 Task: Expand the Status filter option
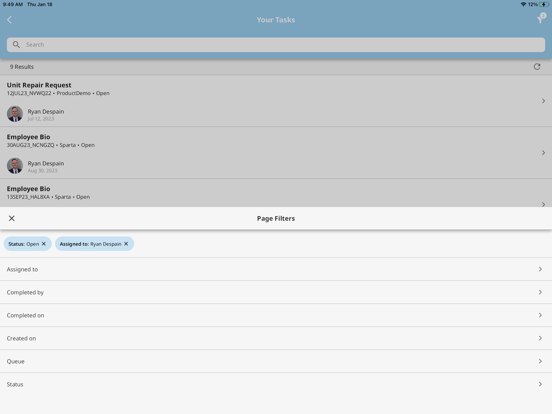[x=276, y=384]
